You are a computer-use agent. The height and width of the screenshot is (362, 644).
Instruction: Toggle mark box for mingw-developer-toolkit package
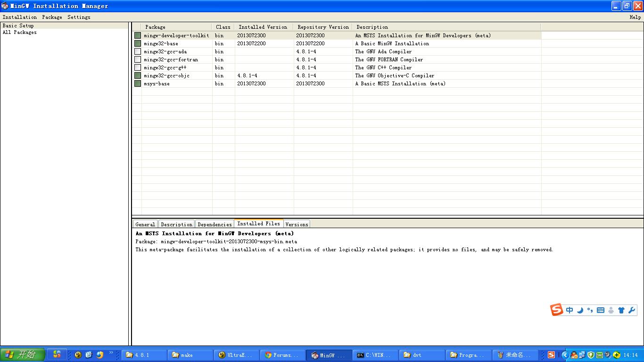138,35
